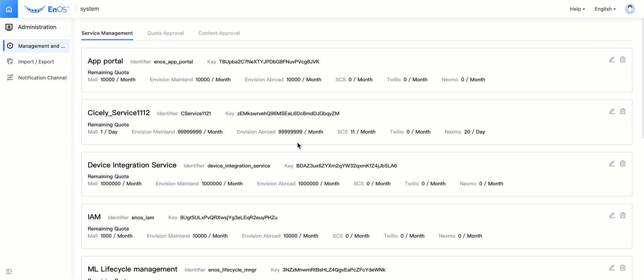644x280 pixels.
Task: Switch to the Quota Approval tab
Action: [x=165, y=33]
